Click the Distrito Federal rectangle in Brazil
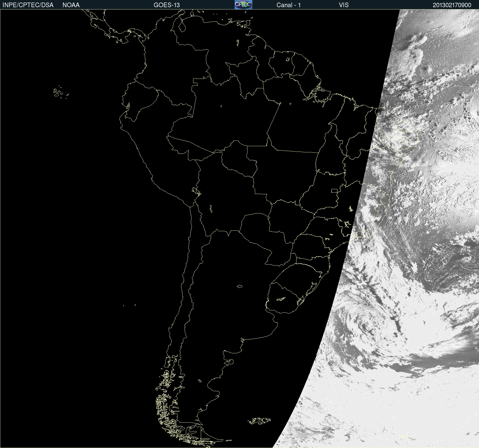Screen dimensions: 479x448 (334, 190)
